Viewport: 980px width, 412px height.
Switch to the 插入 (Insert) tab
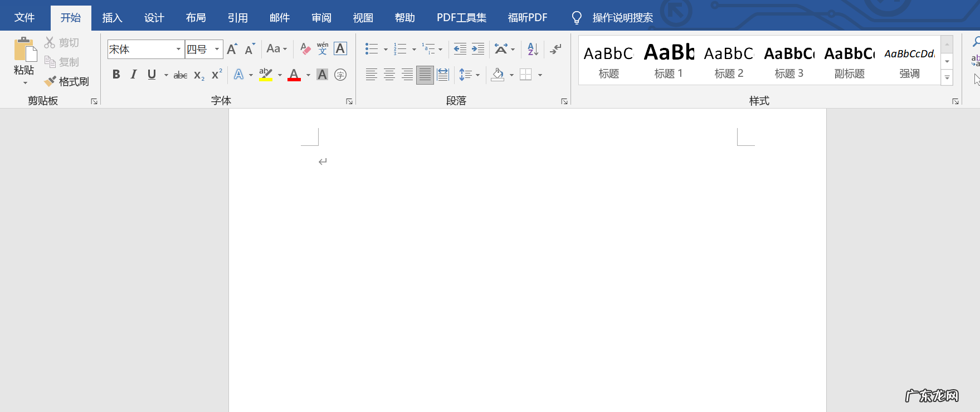coord(112,18)
